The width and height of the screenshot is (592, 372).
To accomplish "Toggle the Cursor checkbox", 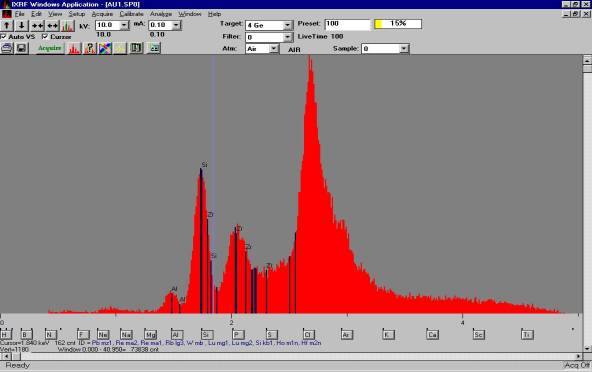I will [45, 36].
